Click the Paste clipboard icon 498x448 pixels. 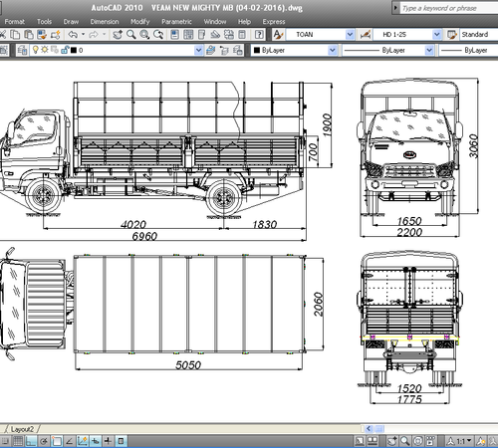tap(29, 35)
